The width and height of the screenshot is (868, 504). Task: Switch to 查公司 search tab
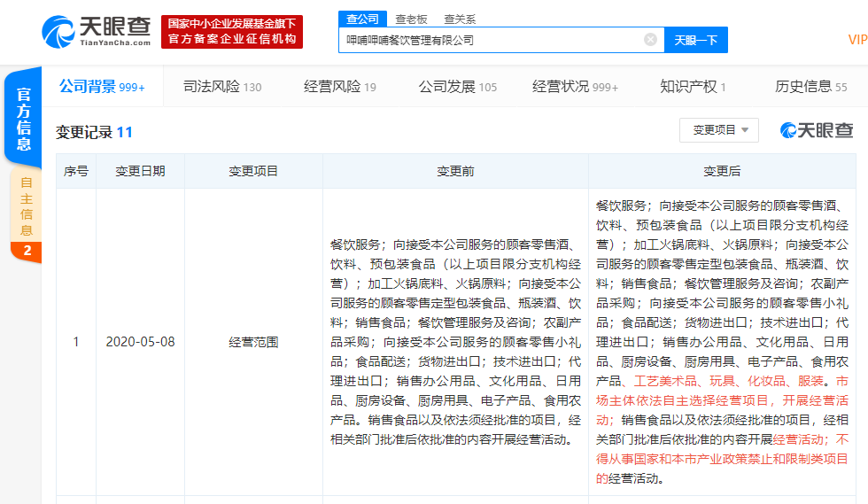(x=362, y=19)
